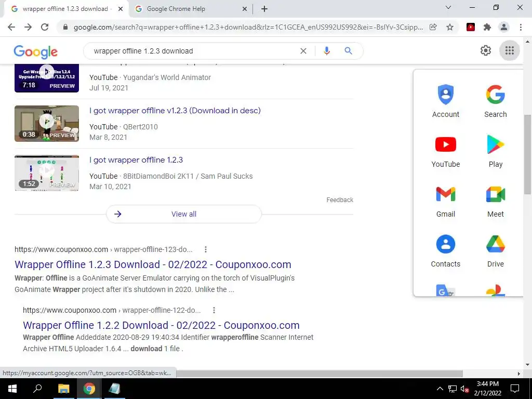This screenshot has width=532, height=399.
Task: Open Google Meet from apps panel
Action: click(495, 201)
